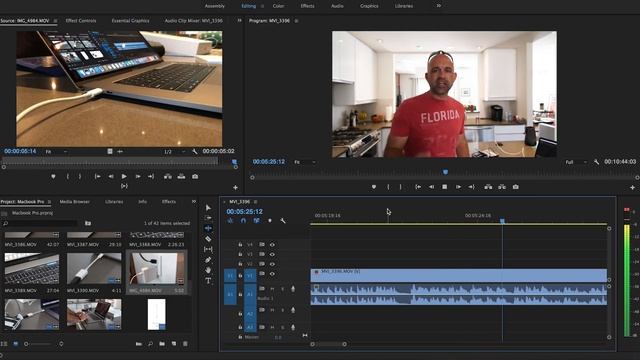Expand Source panel group overflow chevron
This screenshot has width=640, height=360.
pos(239,20)
